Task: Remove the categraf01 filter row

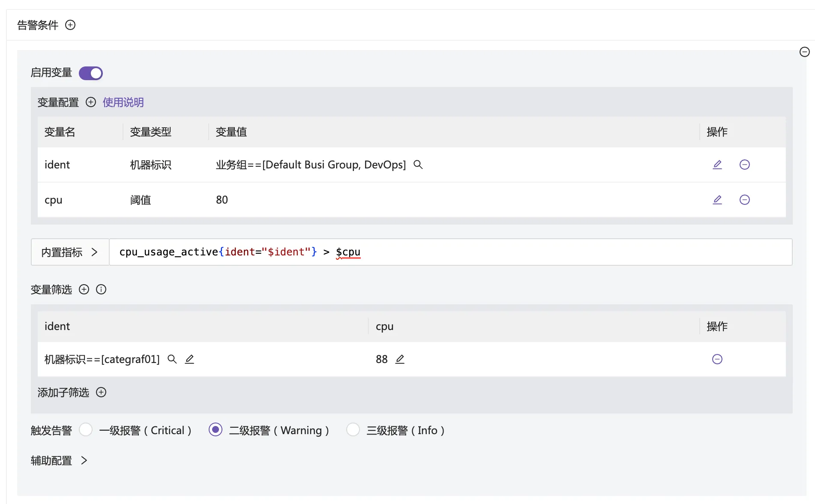Action: 717,359
